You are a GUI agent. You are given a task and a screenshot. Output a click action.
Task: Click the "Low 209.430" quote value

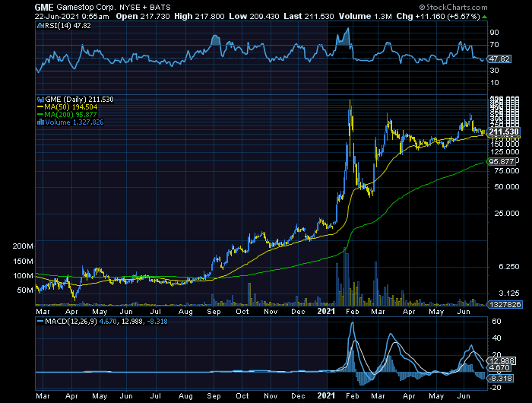click(255, 16)
